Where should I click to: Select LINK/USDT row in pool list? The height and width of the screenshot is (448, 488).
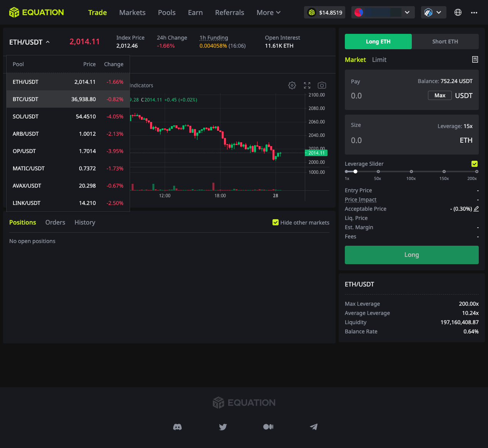[68, 203]
